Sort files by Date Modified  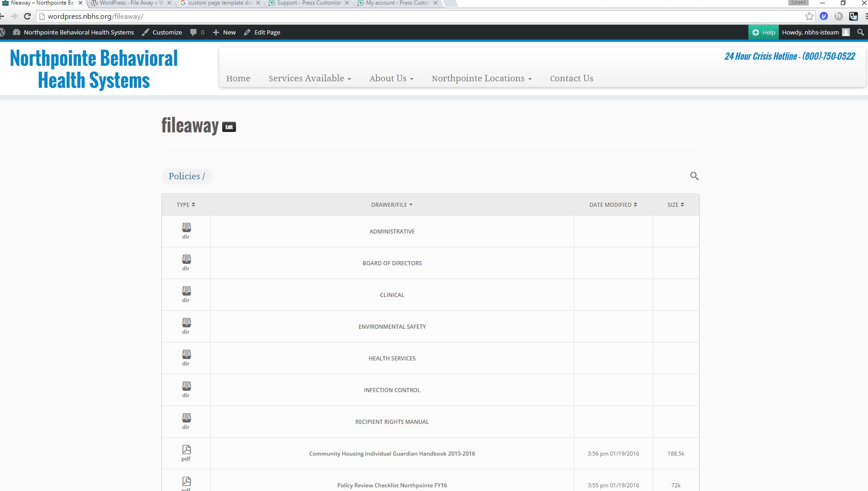click(x=613, y=205)
